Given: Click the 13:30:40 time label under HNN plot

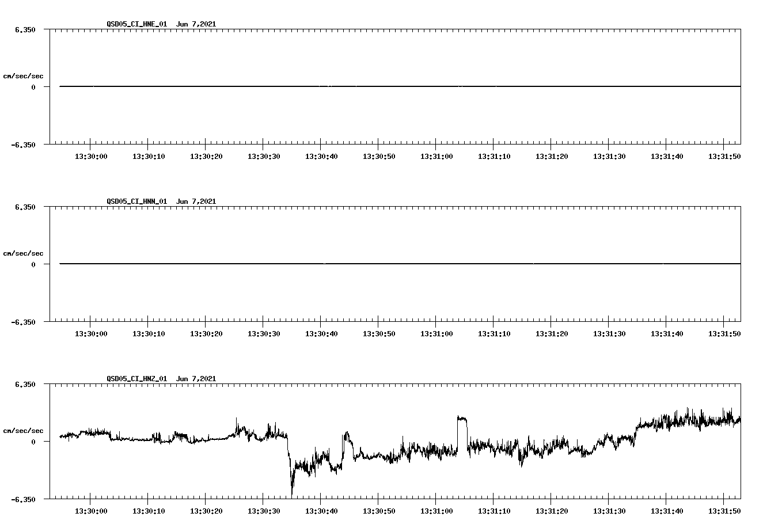Looking at the screenshot, I should point(321,334).
